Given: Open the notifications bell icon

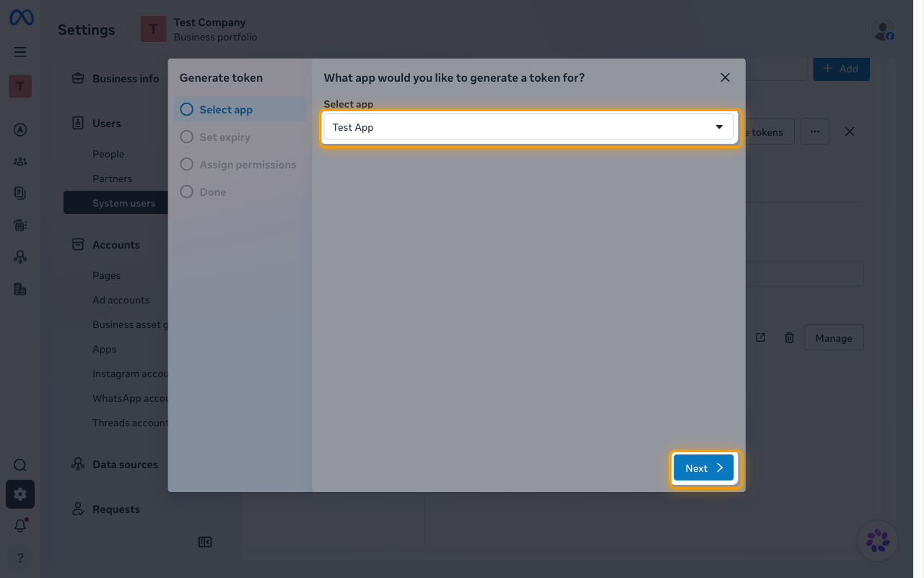Looking at the screenshot, I should click(x=20, y=526).
